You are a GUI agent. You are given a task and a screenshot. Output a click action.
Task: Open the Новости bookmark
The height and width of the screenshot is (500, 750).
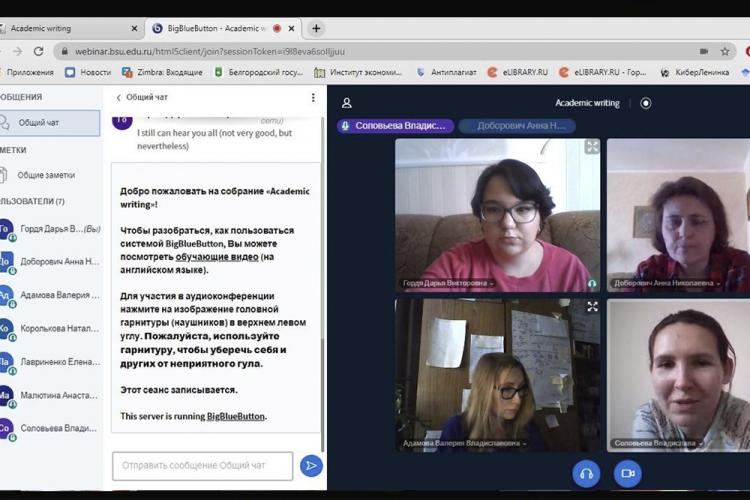88,72
